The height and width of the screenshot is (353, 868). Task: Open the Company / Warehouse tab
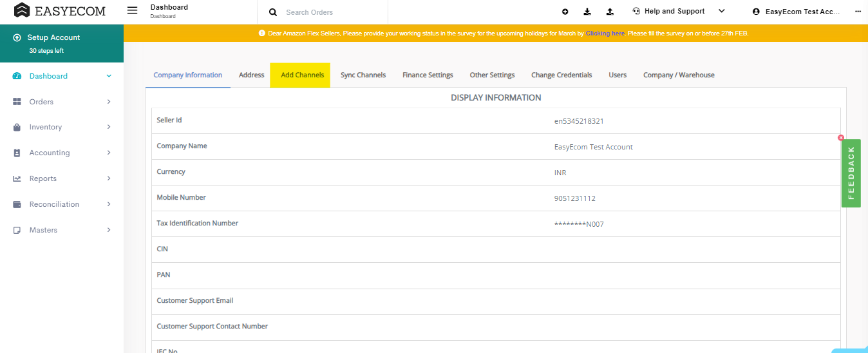[679, 75]
